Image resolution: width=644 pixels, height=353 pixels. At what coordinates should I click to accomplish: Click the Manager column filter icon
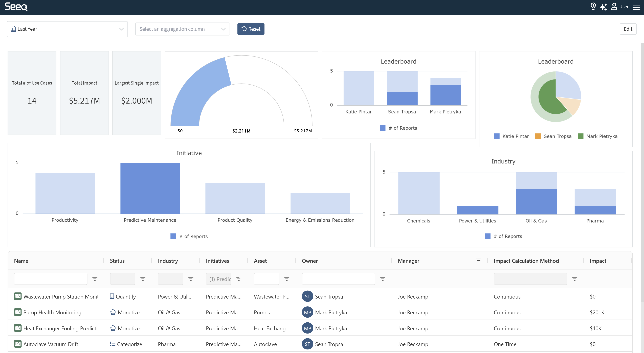coord(478,261)
